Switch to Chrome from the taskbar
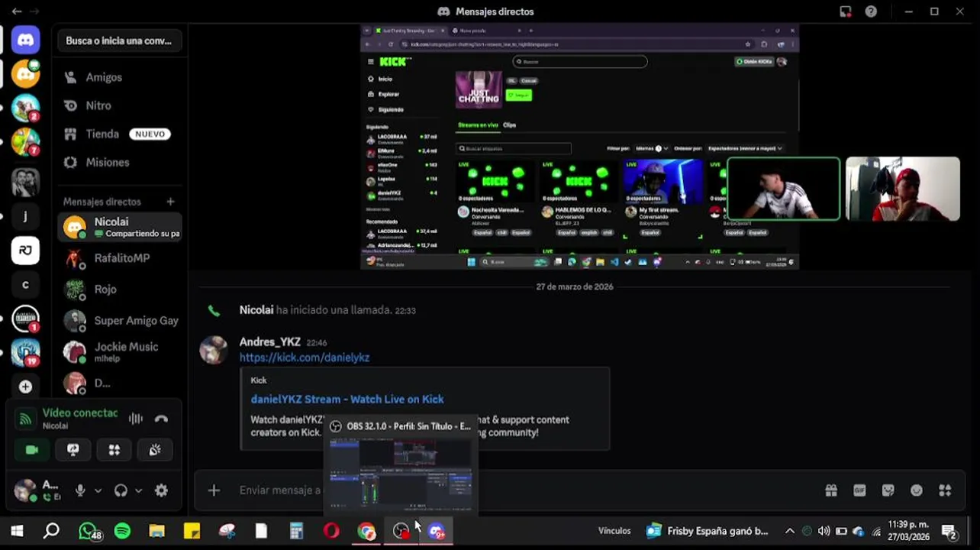This screenshot has height=550, width=980. pos(366,531)
